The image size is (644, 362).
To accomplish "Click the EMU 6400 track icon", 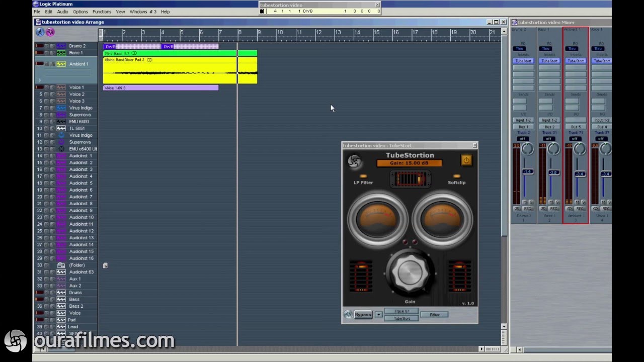I will (61, 122).
